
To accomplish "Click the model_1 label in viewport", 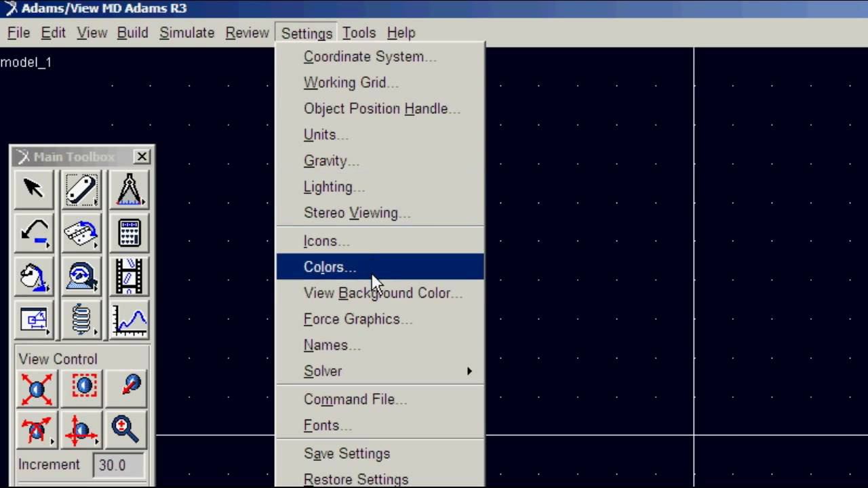I will (x=26, y=62).
